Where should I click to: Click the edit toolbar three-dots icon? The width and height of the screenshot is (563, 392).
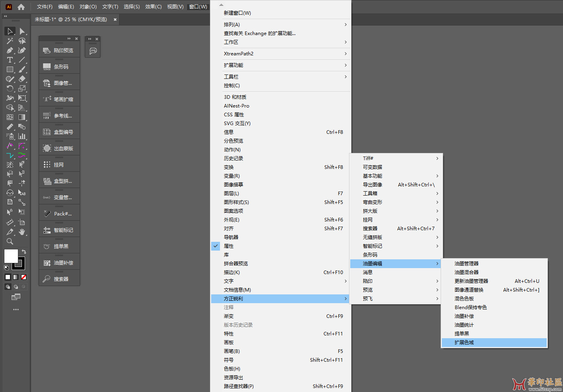click(16, 310)
